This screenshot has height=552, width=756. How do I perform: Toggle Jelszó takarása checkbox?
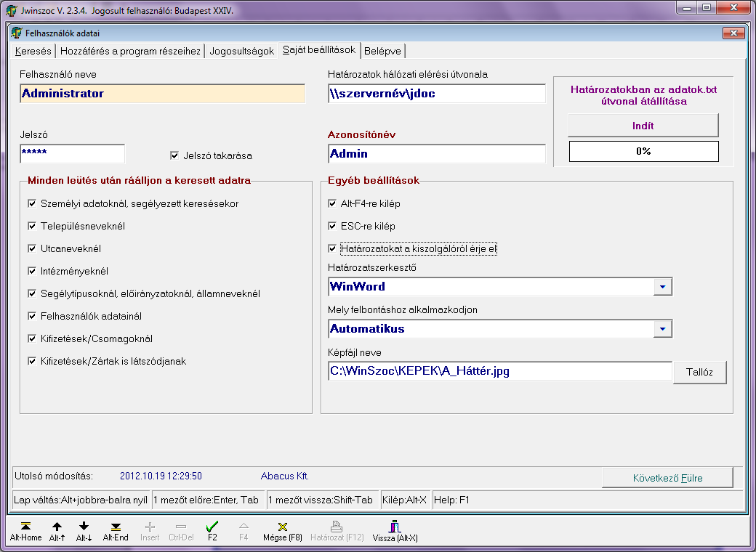pyautogui.click(x=174, y=155)
